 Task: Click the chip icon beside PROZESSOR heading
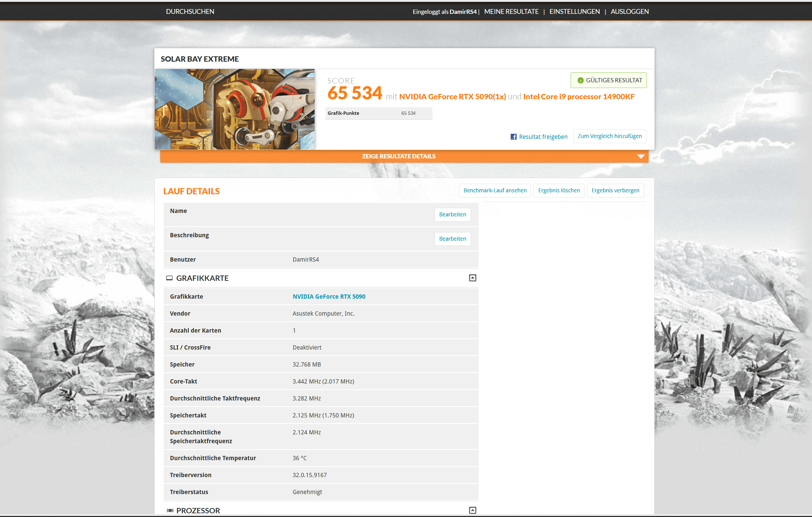pyautogui.click(x=170, y=510)
